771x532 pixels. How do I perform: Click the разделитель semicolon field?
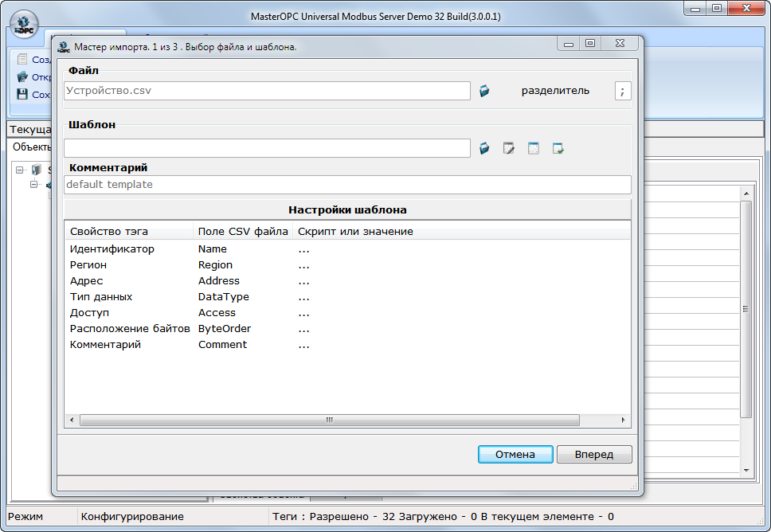coord(623,91)
